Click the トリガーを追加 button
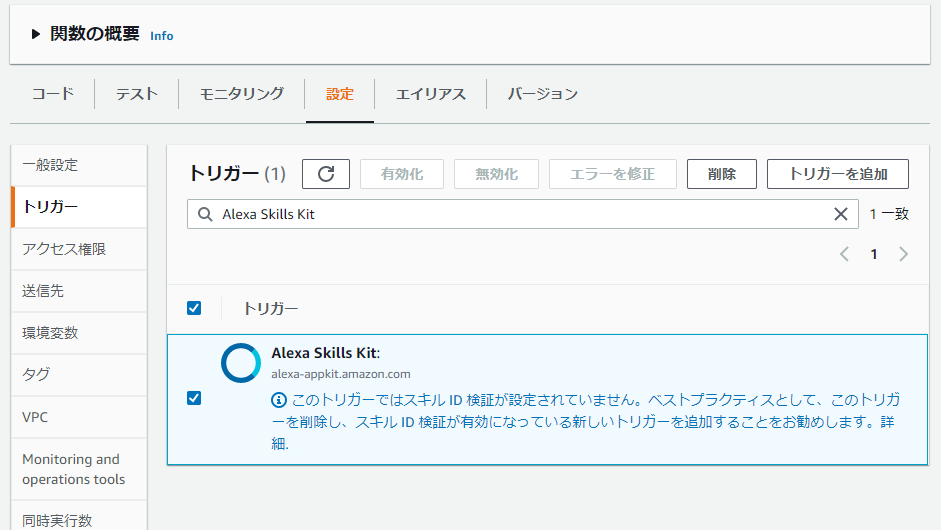The image size is (941, 530). [x=838, y=174]
